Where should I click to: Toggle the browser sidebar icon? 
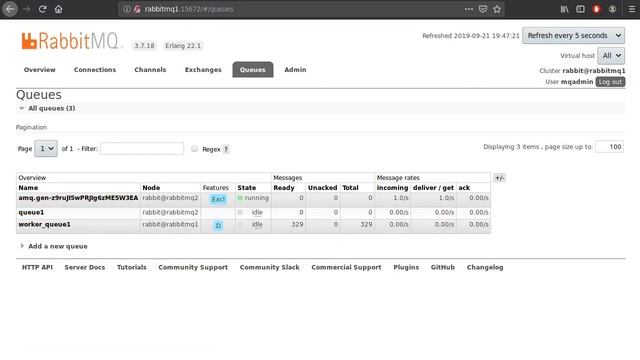[x=580, y=9]
